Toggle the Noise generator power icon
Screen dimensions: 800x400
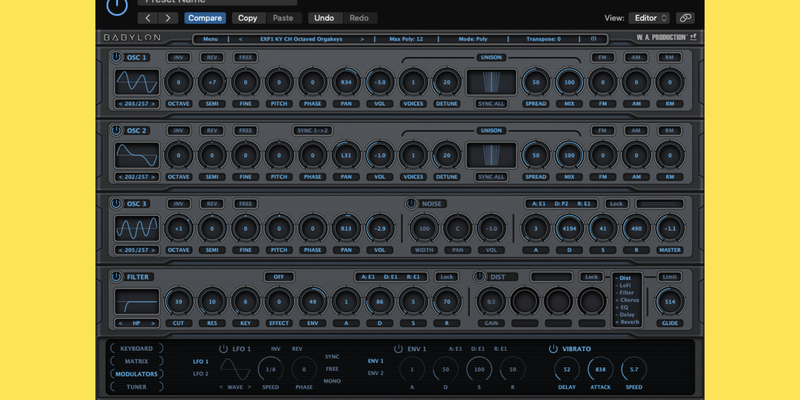click(x=410, y=204)
